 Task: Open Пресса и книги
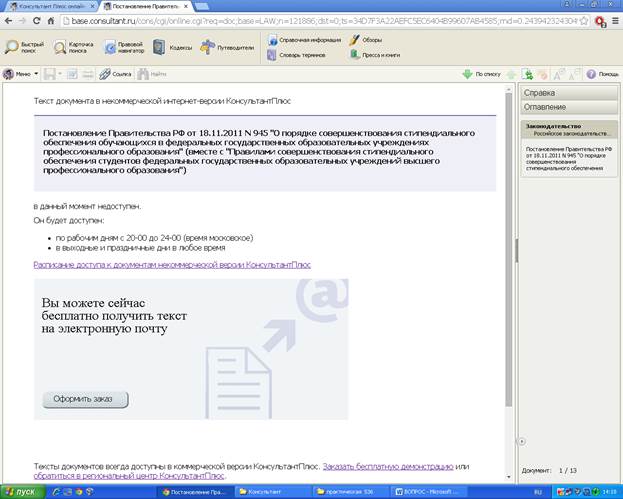pyautogui.click(x=375, y=55)
